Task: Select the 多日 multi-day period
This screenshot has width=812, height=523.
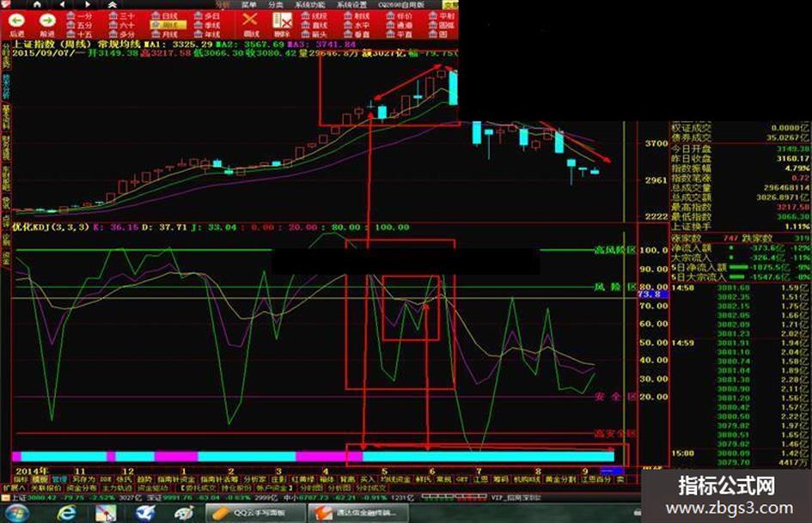Action: pos(206,16)
